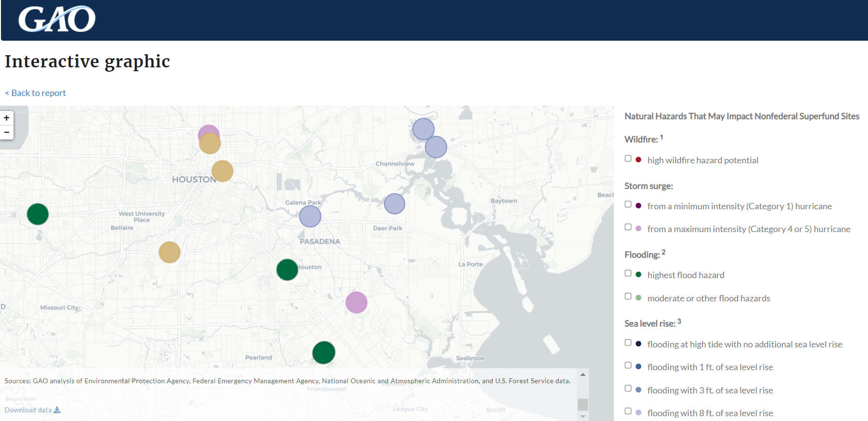Screen dimensions: 868x421
Task: Go back to report
Action: 35,93
